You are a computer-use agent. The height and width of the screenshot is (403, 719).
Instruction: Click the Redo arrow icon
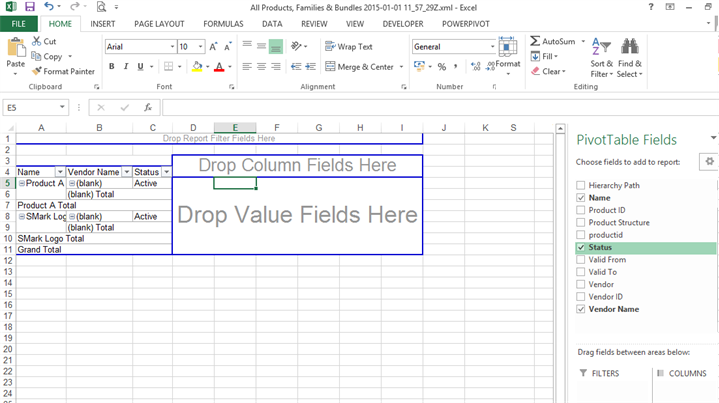pyautogui.click(x=74, y=6)
